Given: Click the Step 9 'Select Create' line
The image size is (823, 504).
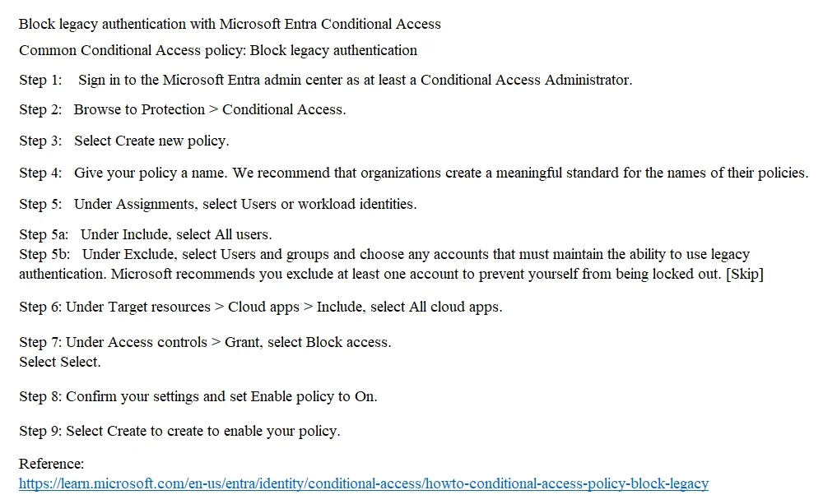Looking at the screenshot, I should click(x=179, y=431).
